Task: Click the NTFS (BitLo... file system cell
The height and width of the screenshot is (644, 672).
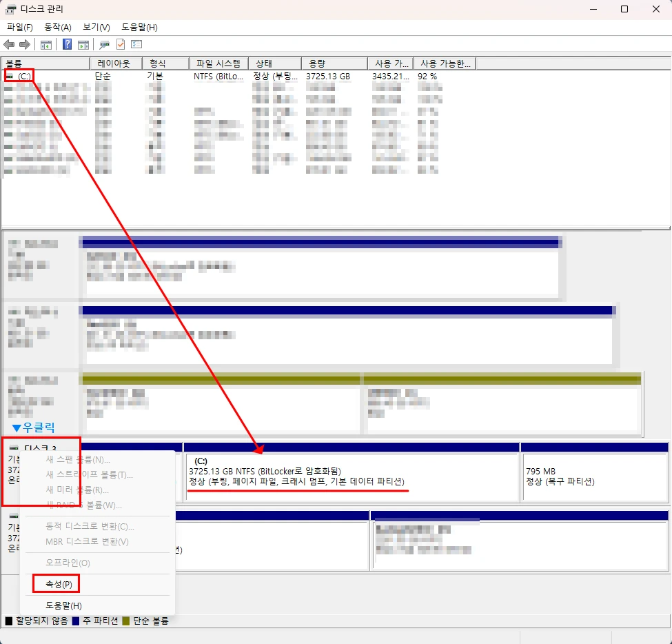Action: (218, 77)
